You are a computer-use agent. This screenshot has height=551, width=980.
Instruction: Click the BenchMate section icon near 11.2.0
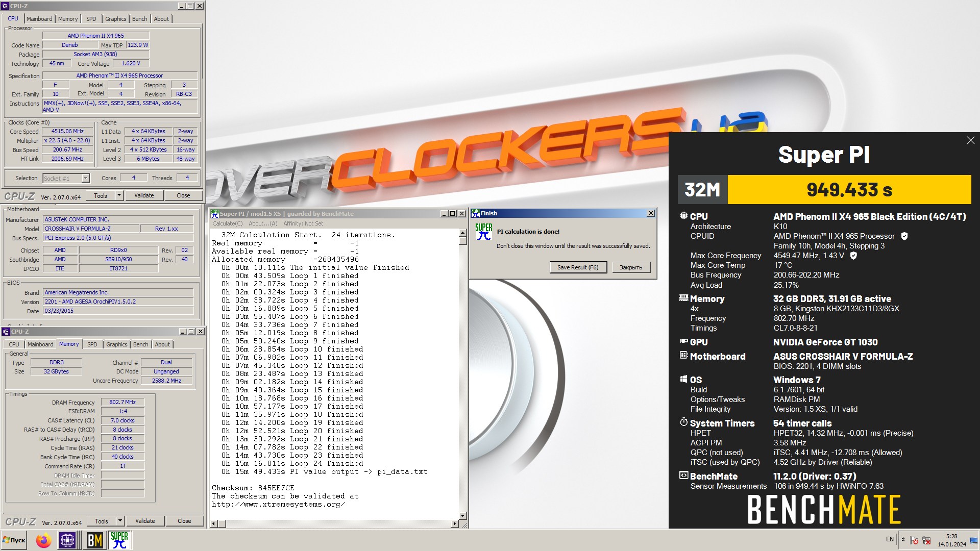tap(683, 475)
